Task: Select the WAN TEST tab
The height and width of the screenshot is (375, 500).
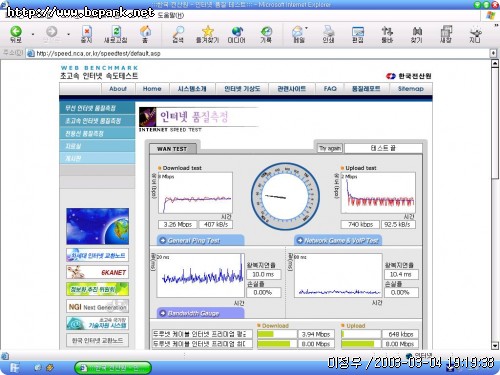Action: click(x=172, y=149)
